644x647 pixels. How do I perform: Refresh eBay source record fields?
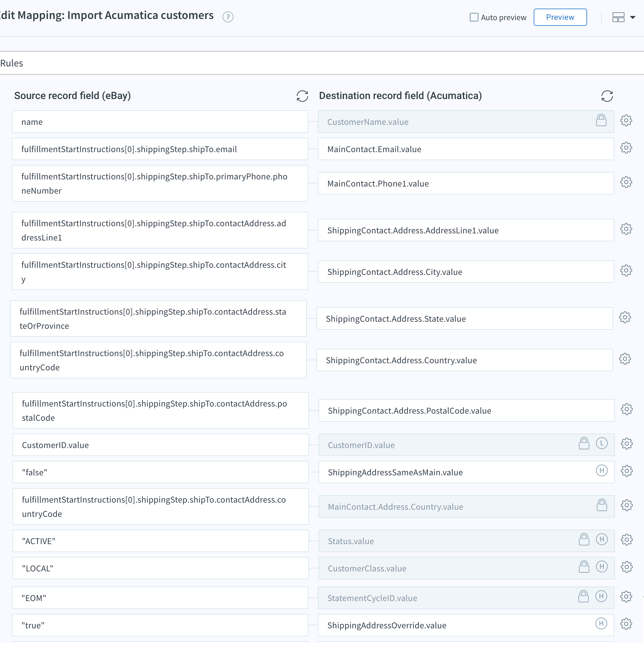click(302, 96)
